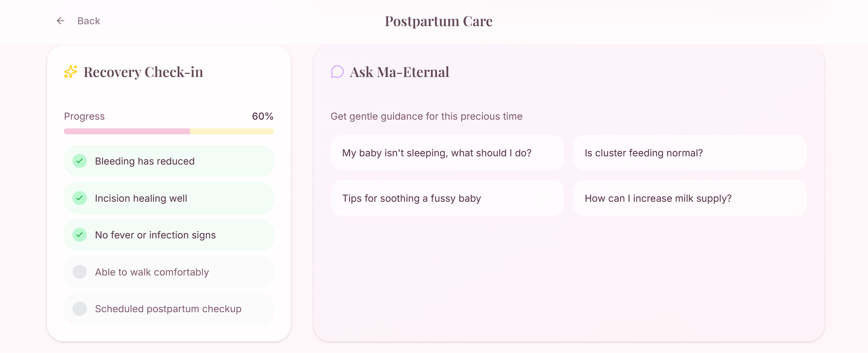Click the back arrow icon
Image resolution: width=868 pixels, height=353 pixels.
(x=61, y=21)
